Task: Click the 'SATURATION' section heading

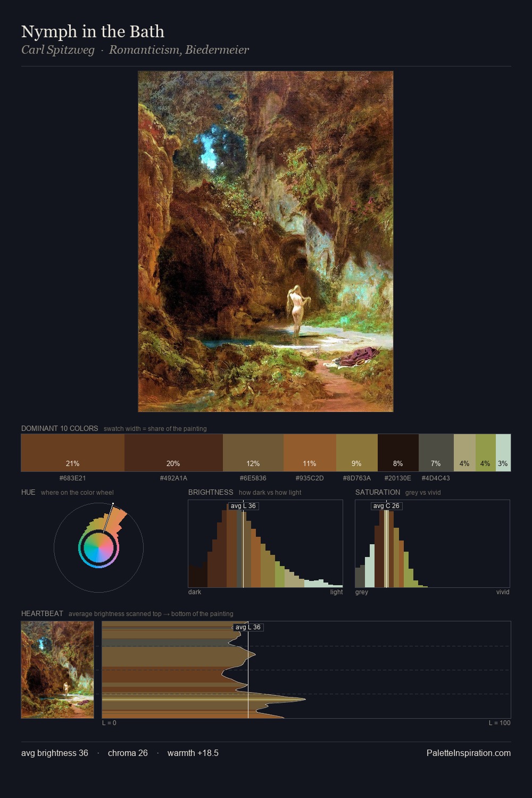Action: [378, 492]
